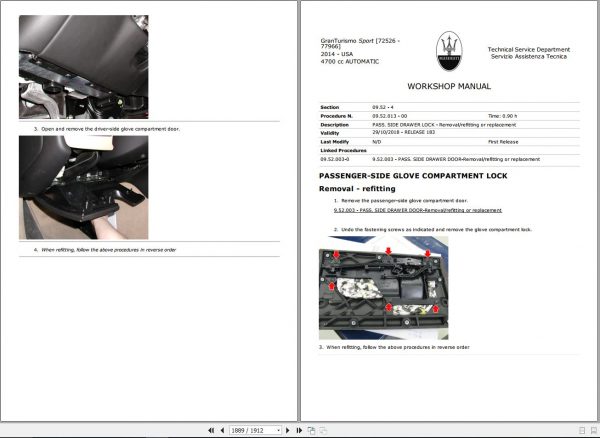This screenshot has height=438, width=600.
Task: Click the 4700 cc AUTOMATIC text
Action: [350, 61]
